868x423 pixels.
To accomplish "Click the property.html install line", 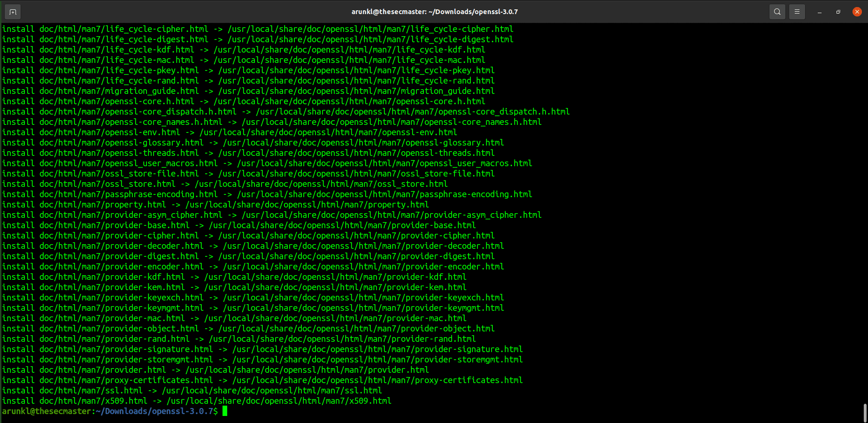I will pyautogui.click(x=215, y=205).
